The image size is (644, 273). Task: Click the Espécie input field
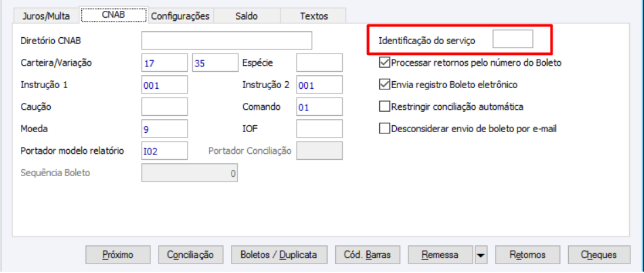[x=319, y=63]
